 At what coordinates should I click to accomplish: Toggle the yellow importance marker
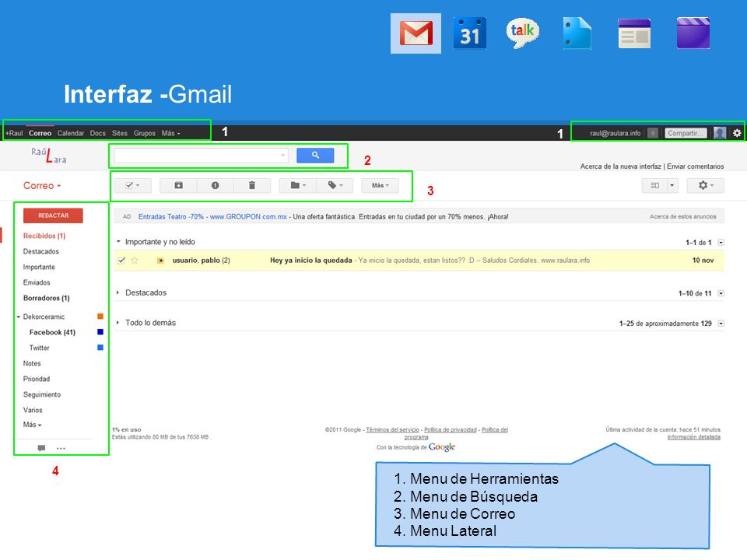[x=160, y=261]
